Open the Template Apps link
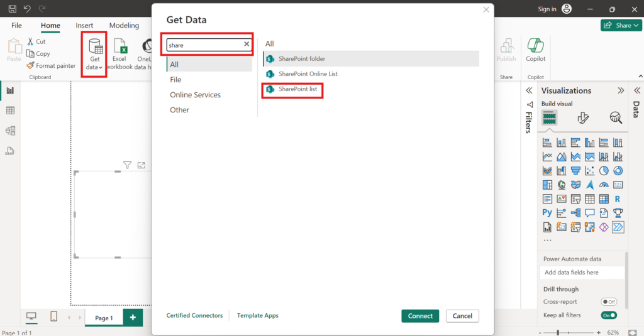Viewport: 644px width, 336px height. (257, 315)
